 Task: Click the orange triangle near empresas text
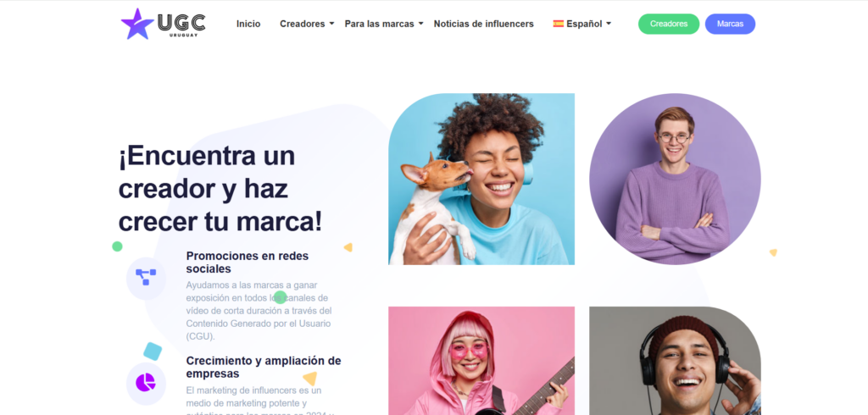click(x=310, y=379)
